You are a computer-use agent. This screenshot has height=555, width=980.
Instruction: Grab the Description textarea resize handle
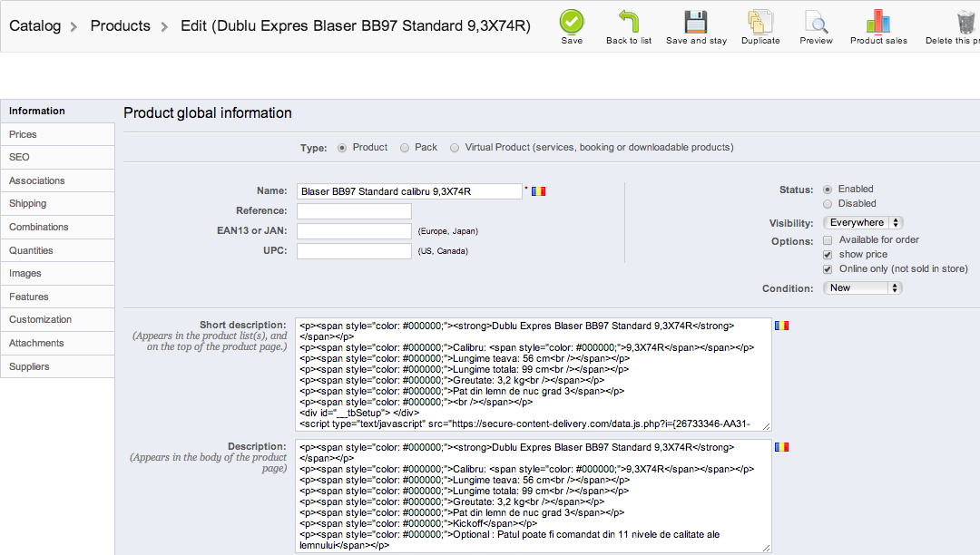(766, 548)
